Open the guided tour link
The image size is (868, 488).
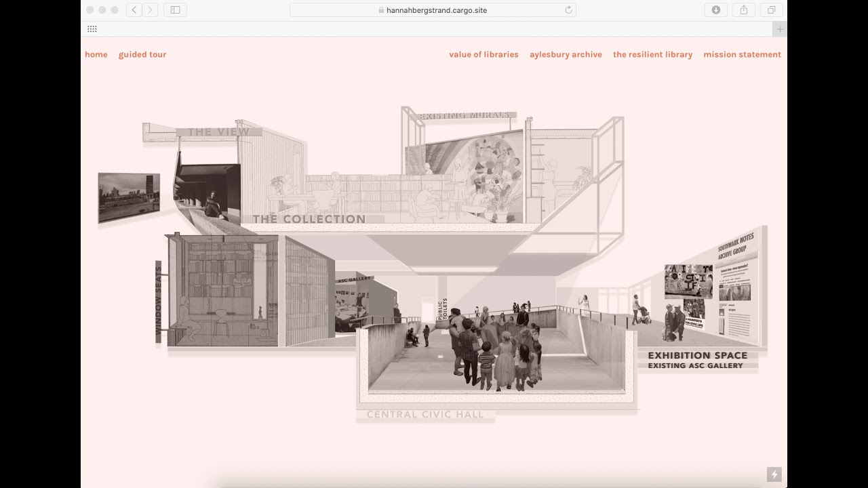click(x=142, y=54)
